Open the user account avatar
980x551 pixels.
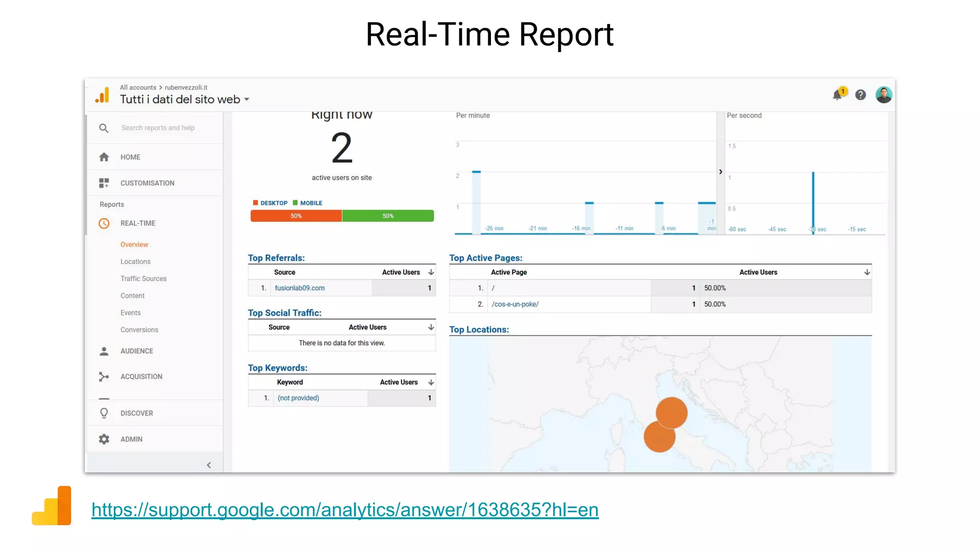click(x=884, y=95)
